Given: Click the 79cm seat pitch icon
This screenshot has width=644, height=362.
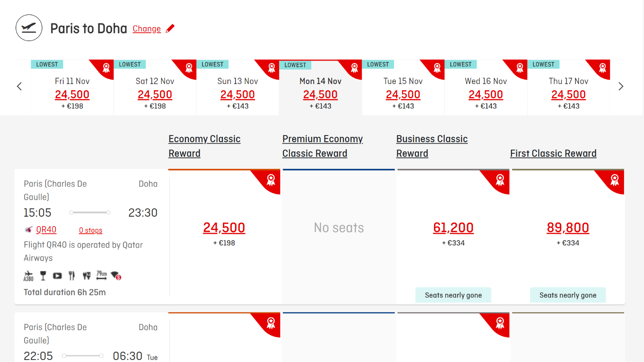Looking at the screenshot, I should point(101,275).
